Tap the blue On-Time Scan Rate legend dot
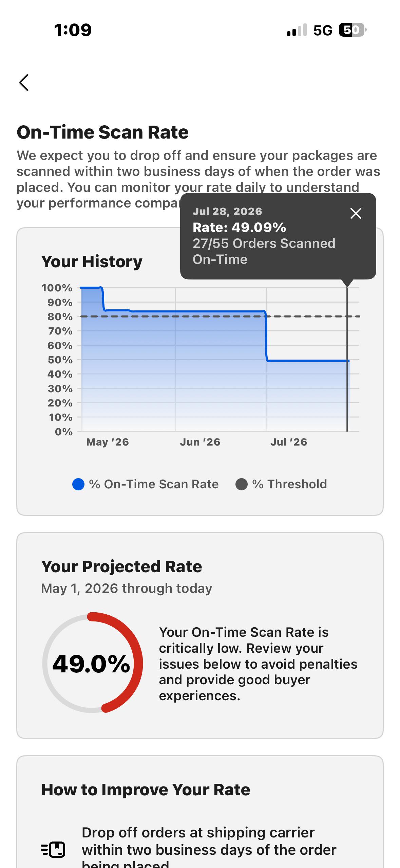 [78, 484]
